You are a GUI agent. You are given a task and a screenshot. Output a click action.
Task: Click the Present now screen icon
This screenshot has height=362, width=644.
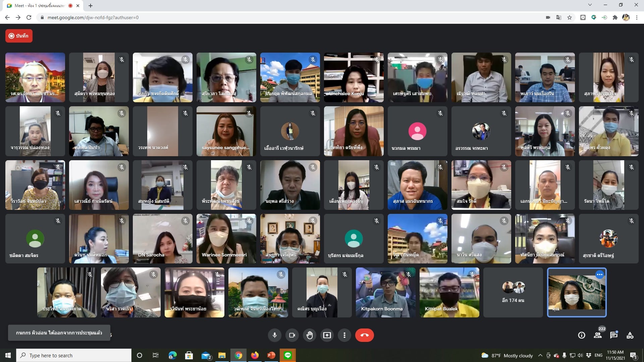[327, 335]
